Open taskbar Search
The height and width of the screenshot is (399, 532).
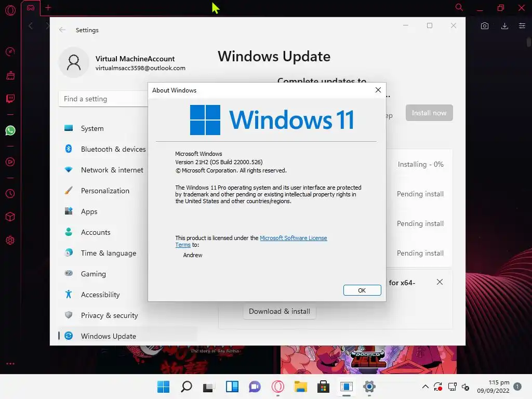click(187, 387)
